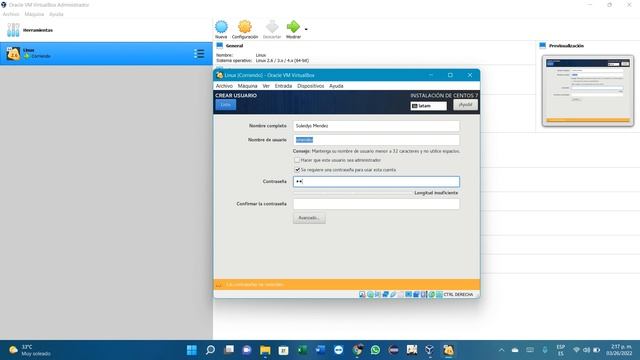Click the greyed Descartar toolbar icon
640x360 pixels.
[272, 29]
